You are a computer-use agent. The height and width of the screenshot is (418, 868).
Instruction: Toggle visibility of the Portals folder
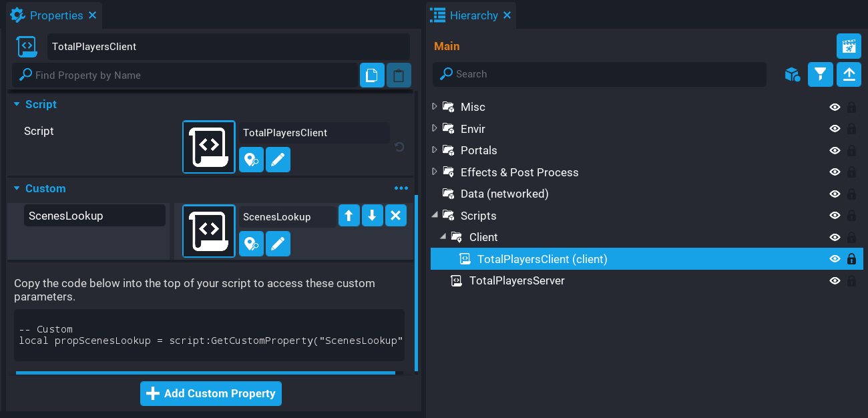pos(835,150)
